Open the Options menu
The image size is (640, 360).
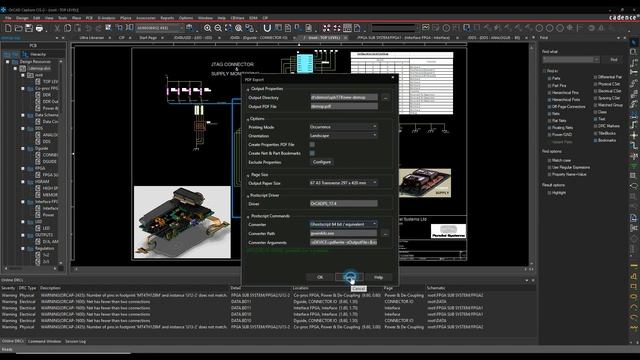coord(186,18)
